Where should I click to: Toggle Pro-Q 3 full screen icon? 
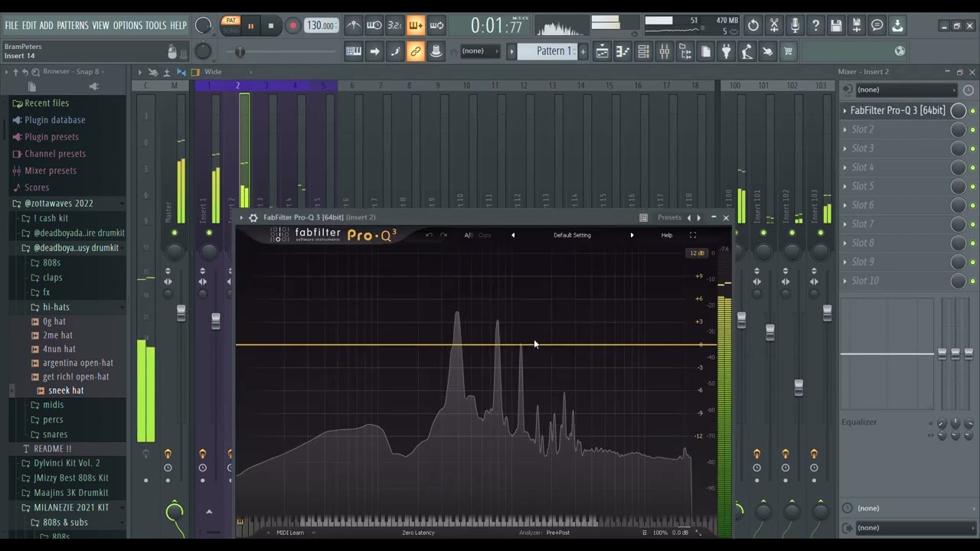coord(693,235)
